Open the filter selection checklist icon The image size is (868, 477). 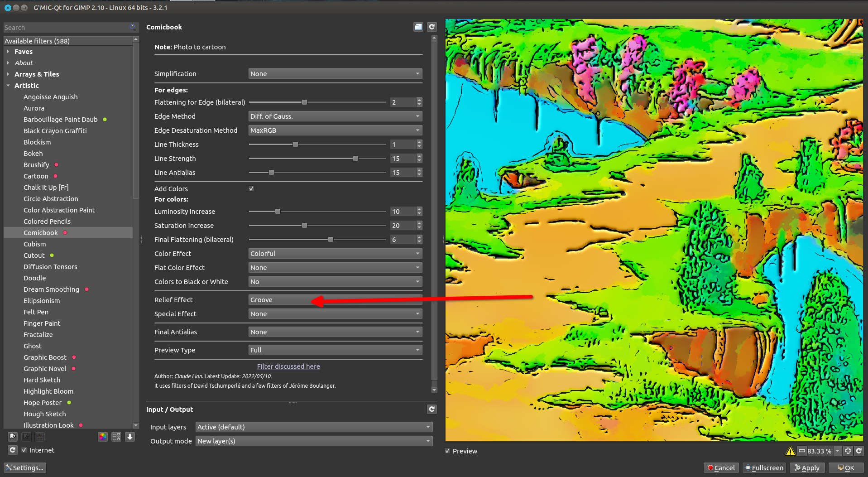[116, 437]
